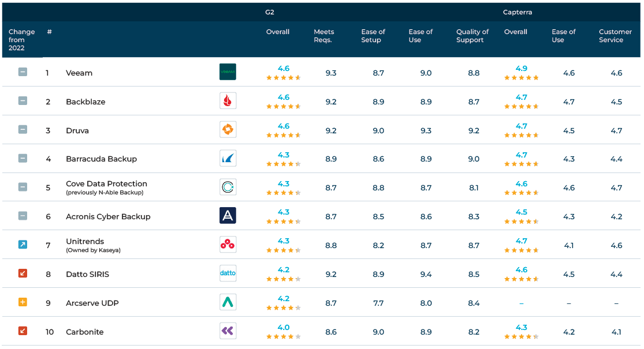Image resolution: width=644 pixels, height=349 pixels.
Task: Select the Veeam product name
Action: [79, 73]
